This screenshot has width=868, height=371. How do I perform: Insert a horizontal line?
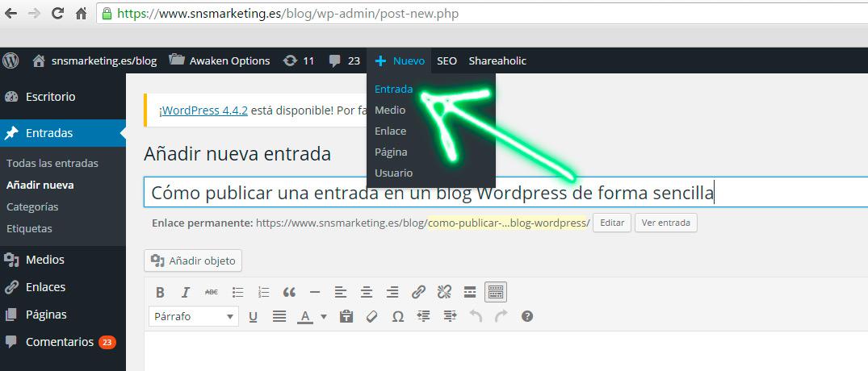click(x=315, y=292)
